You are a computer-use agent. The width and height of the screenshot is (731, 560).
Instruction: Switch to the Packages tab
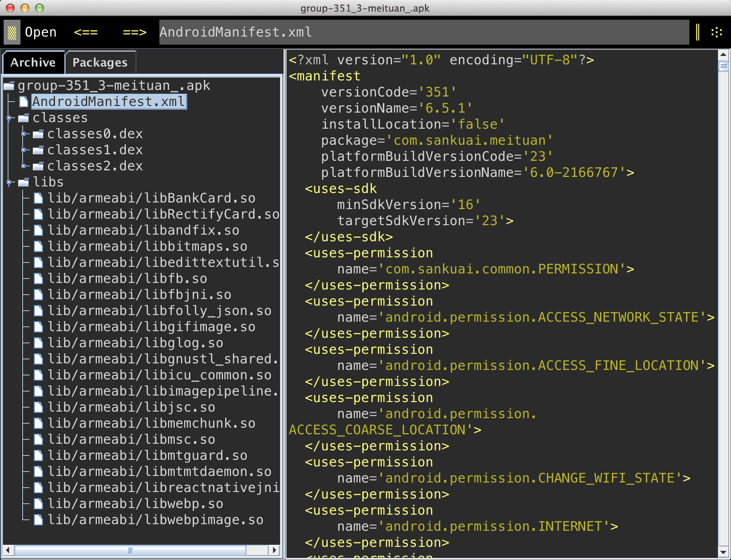click(100, 63)
